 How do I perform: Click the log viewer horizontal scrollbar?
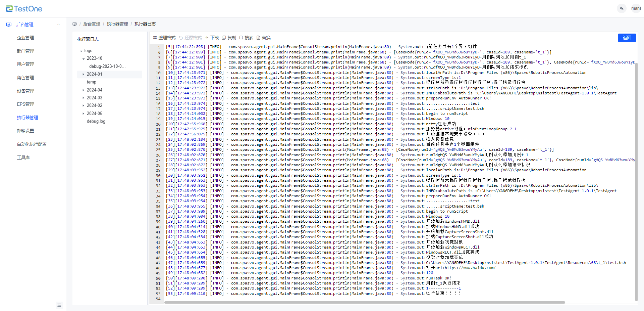point(365,302)
